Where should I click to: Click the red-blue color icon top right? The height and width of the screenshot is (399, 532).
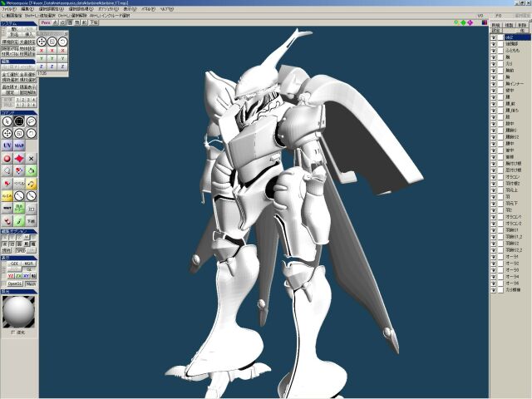click(x=485, y=22)
